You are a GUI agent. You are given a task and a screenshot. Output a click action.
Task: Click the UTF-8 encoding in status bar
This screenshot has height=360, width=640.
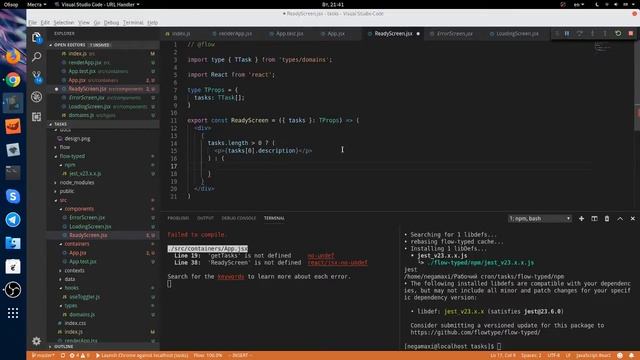tap(553, 356)
